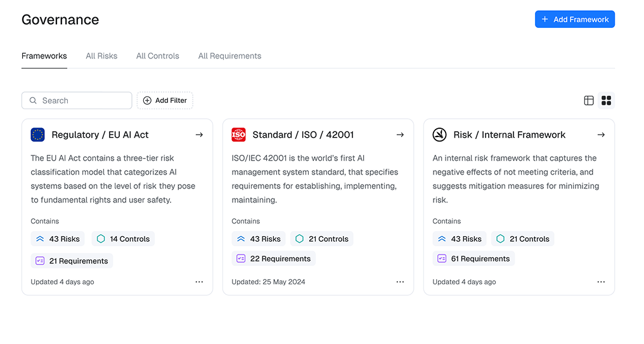Click the Internal Framework bird logo icon
This screenshot has height=344, width=644.
pos(439,135)
